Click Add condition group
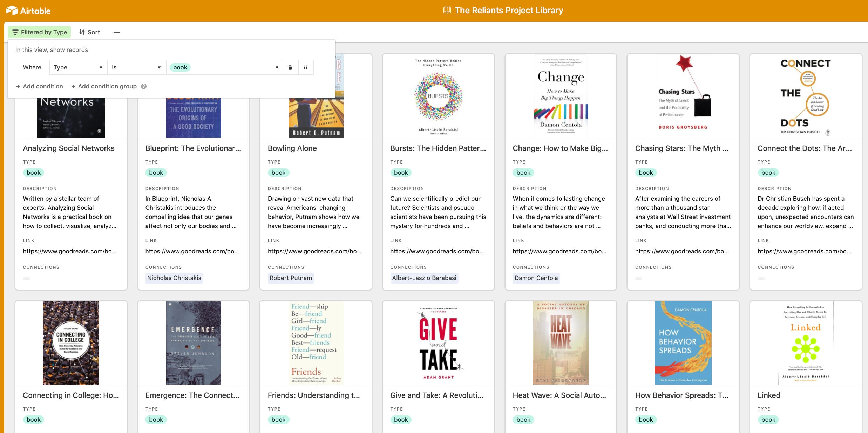868x433 pixels. (104, 86)
